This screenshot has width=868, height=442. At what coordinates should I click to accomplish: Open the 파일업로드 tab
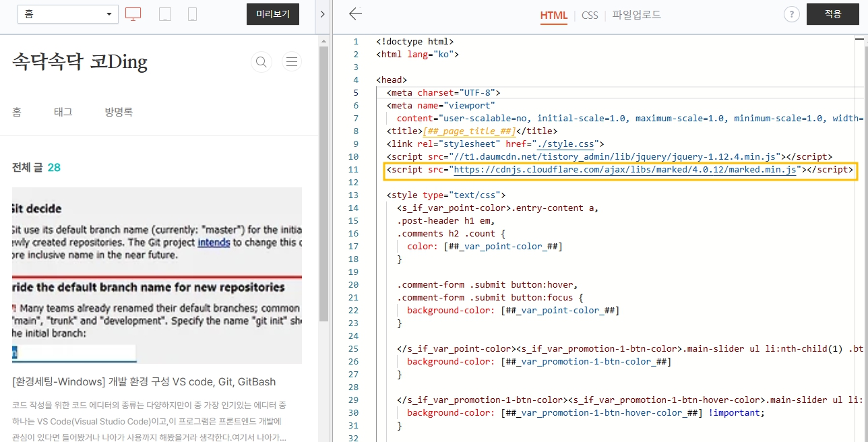pos(636,15)
